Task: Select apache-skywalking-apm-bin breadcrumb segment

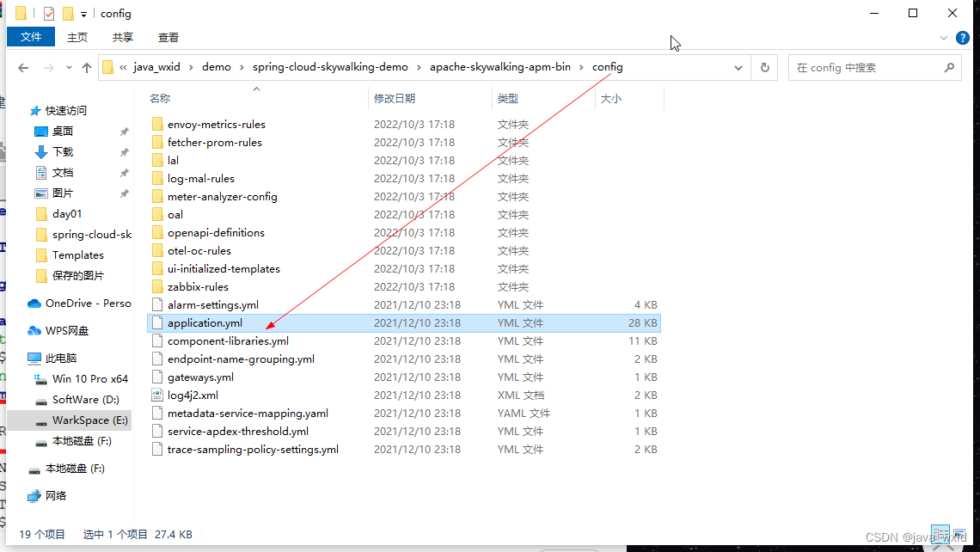Action: (500, 67)
